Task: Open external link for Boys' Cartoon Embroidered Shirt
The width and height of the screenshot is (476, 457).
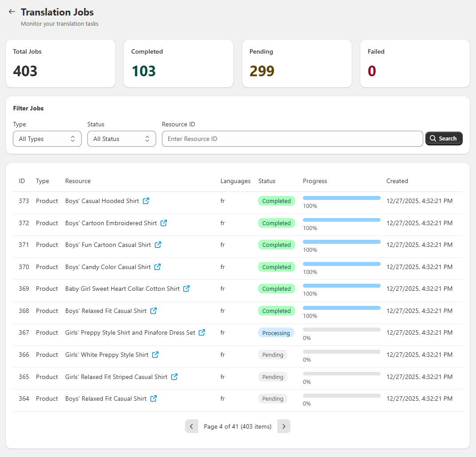Action: (x=164, y=223)
